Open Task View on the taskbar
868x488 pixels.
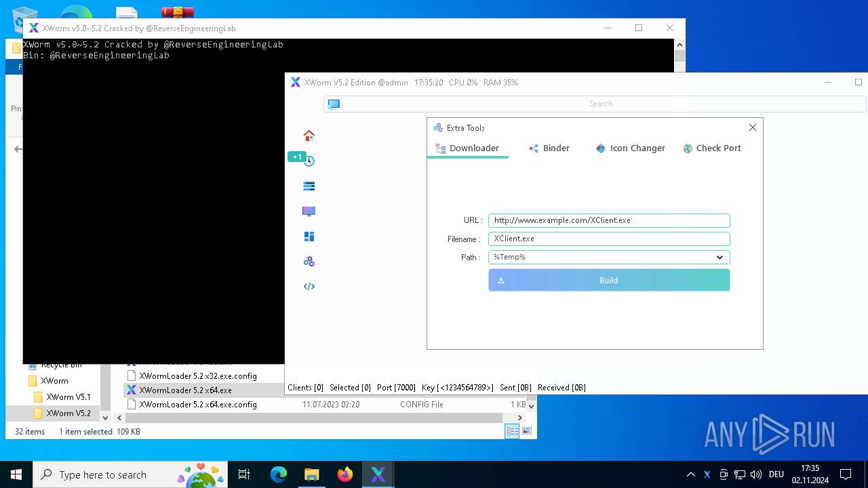[244, 474]
